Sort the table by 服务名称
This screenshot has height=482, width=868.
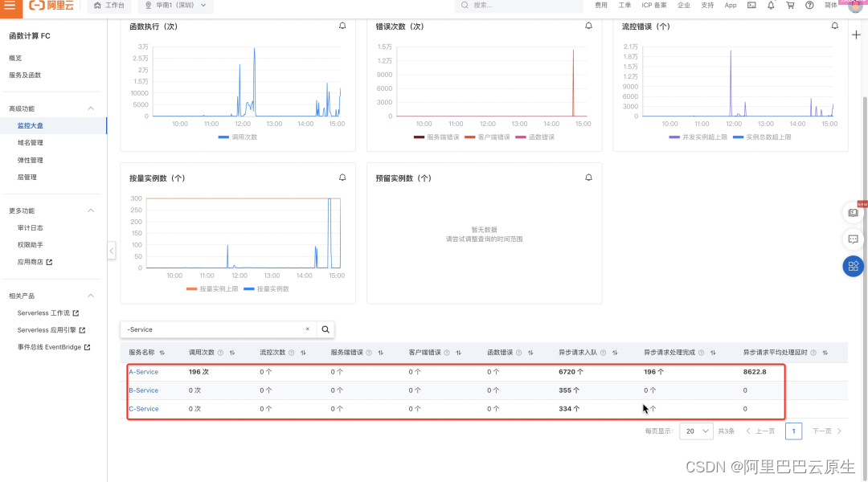[162, 353]
